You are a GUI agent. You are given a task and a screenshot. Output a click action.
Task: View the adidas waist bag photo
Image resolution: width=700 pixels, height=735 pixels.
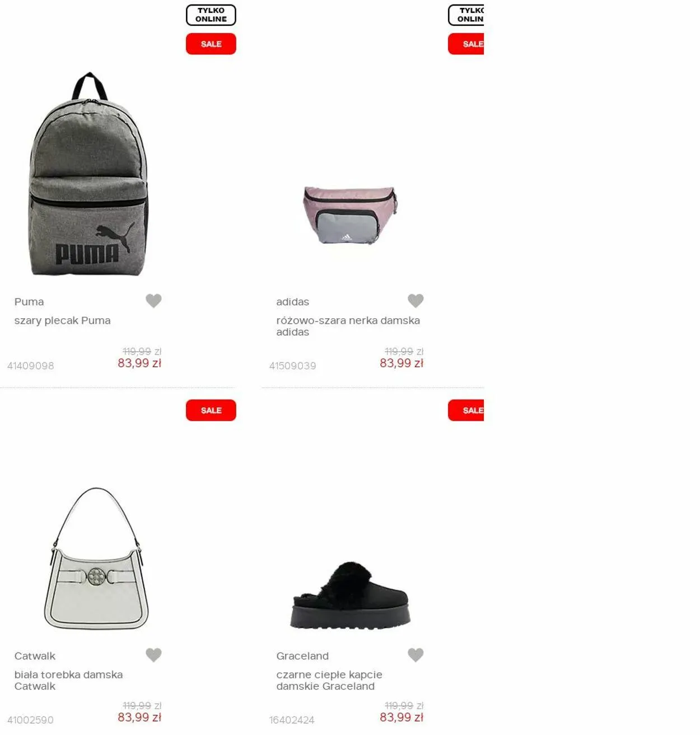tap(350, 215)
